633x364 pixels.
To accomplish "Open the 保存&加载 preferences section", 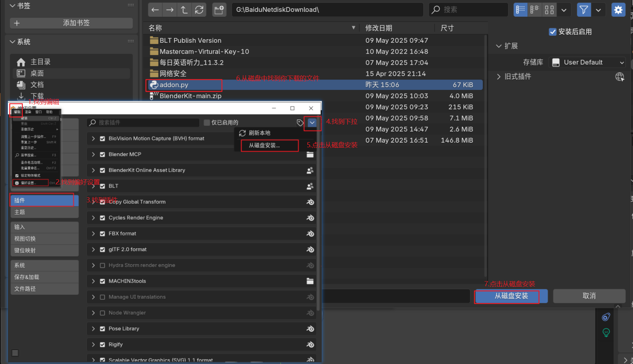I will [x=45, y=277].
